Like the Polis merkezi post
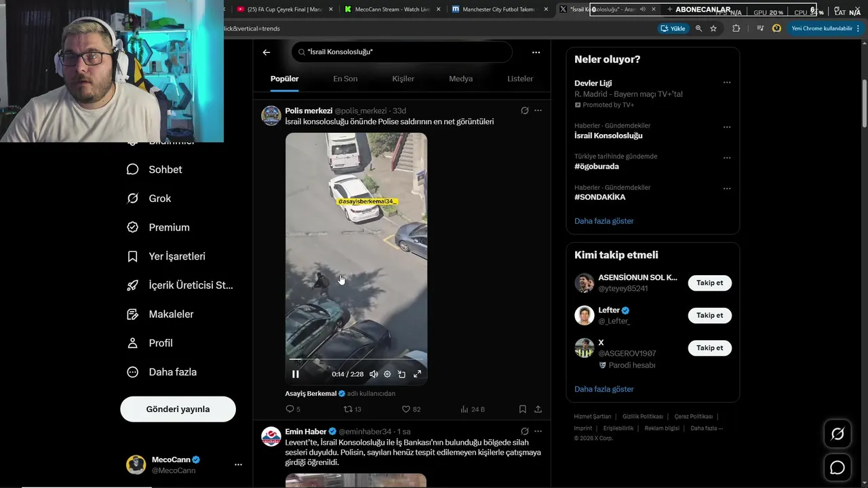 coord(412,409)
